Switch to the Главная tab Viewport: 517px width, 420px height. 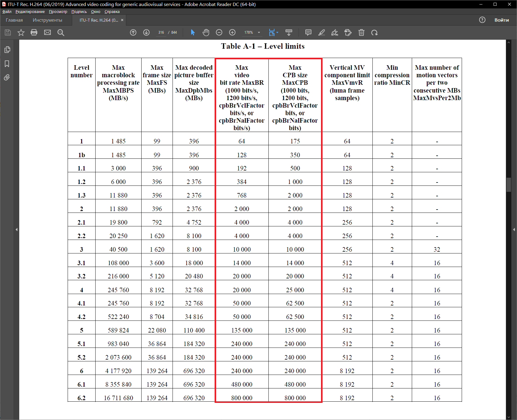pos(14,20)
